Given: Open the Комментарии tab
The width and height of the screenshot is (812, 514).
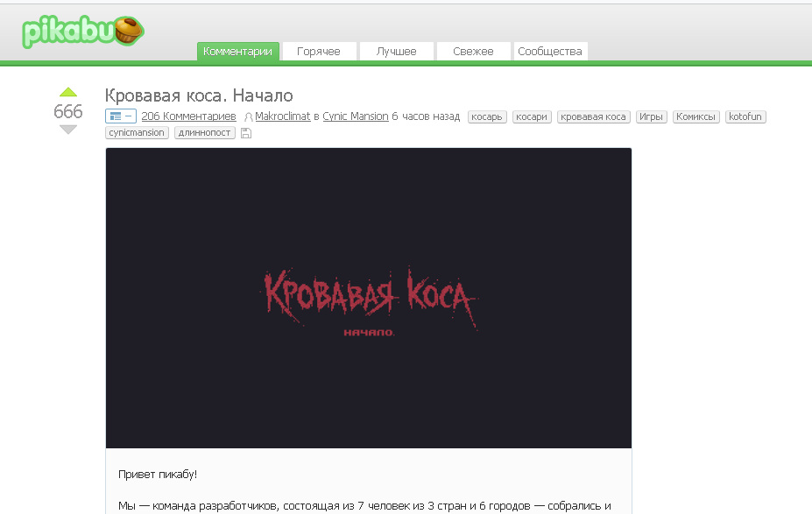Looking at the screenshot, I should pyautogui.click(x=237, y=52).
